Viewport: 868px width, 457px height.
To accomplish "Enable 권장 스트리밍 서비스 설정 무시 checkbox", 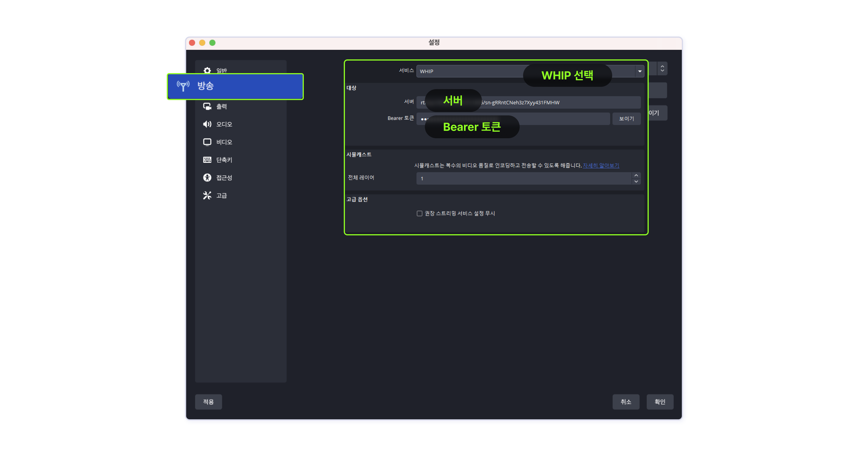I will [x=419, y=213].
